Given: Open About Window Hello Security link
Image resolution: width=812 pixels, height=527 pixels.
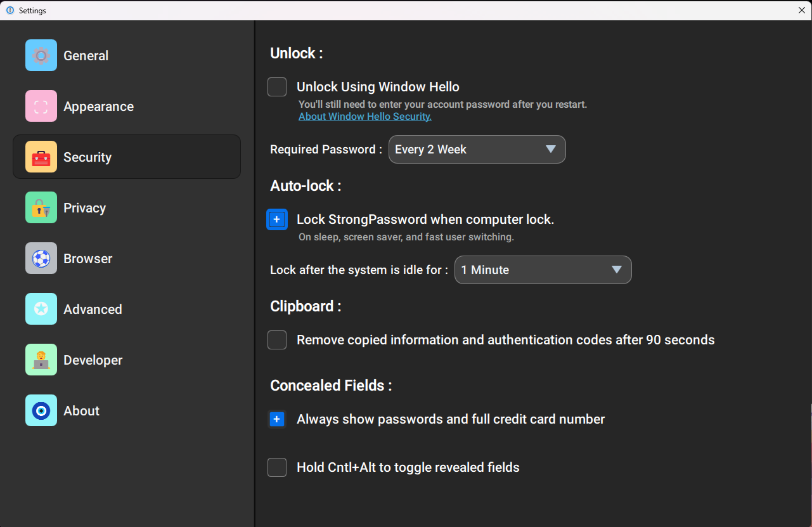Looking at the screenshot, I should point(365,117).
